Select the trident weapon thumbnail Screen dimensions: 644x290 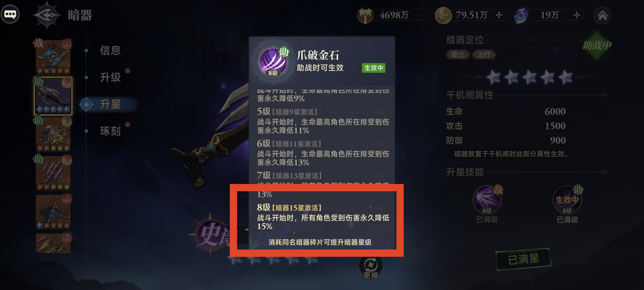[x=53, y=173]
